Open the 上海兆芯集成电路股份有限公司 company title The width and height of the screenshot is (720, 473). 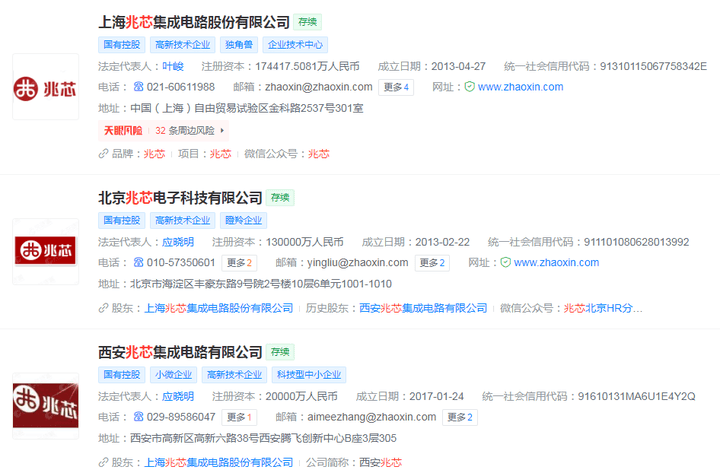point(194,22)
